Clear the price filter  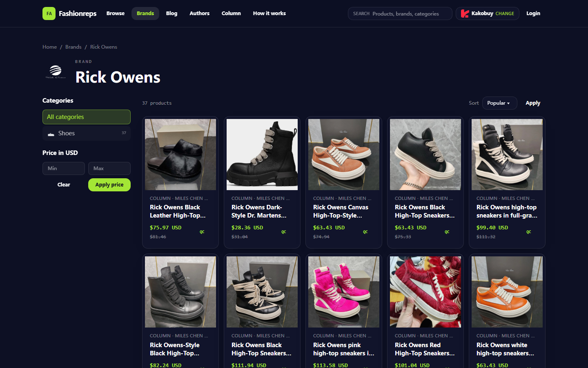click(x=64, y=185)
